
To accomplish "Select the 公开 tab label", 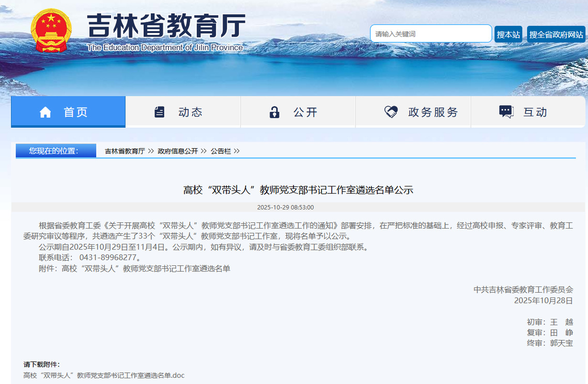I will (305, 112).
